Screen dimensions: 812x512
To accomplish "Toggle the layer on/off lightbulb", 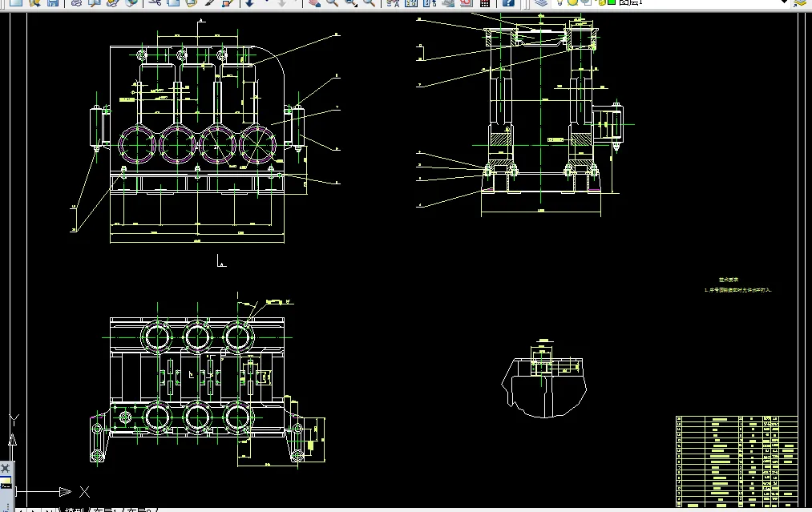I will (560, 2).
